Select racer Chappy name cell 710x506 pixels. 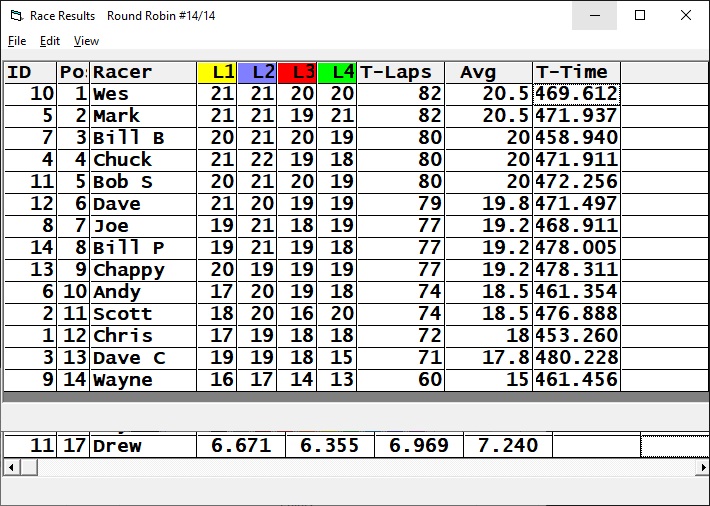[143, 270]
